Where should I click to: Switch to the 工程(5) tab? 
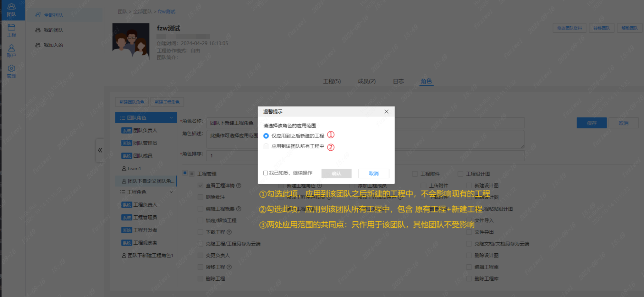click(x=332, y=81)
